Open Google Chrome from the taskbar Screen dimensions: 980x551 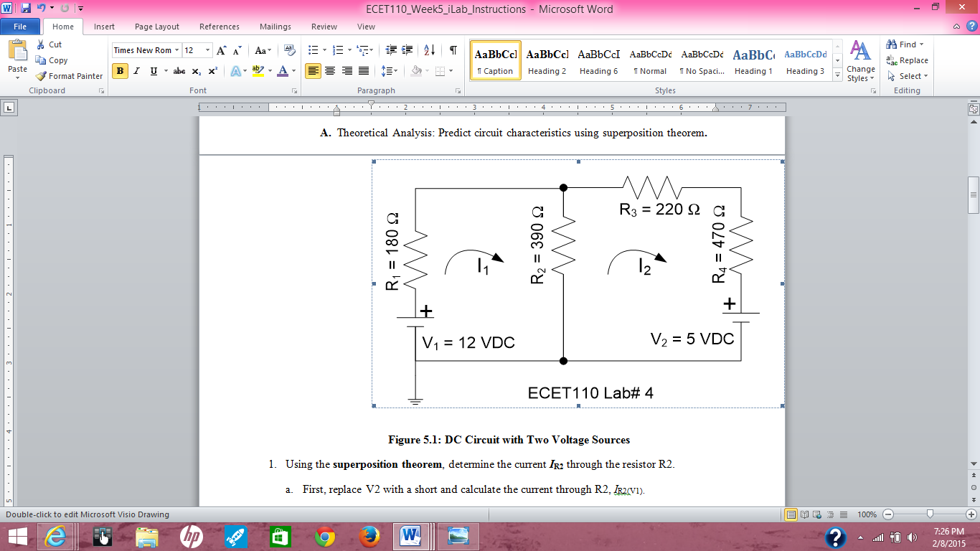pos(324,535)
